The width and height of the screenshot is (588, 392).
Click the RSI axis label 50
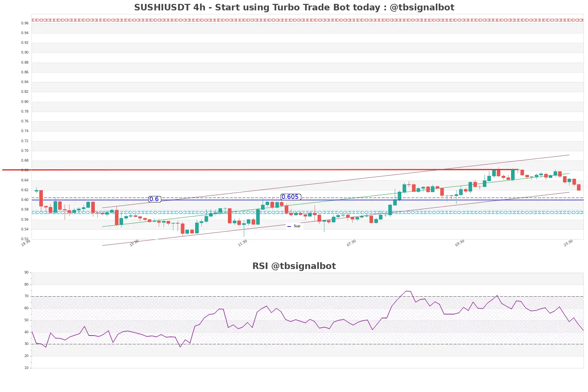coord(26,320)
